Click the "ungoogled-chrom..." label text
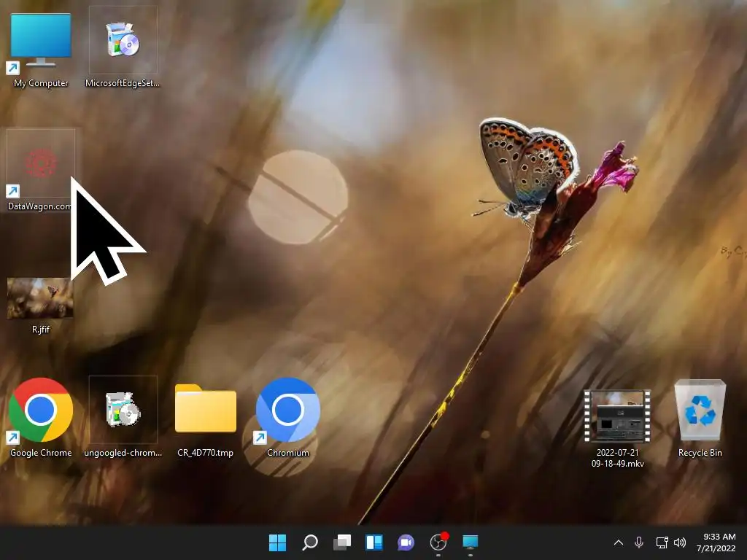Viewport: 747px width, 560px height. (123, 453)
